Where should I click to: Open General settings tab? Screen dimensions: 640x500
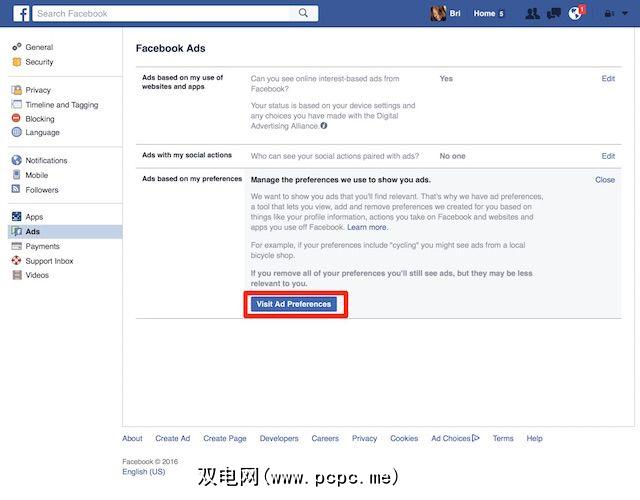pos(39,47)
